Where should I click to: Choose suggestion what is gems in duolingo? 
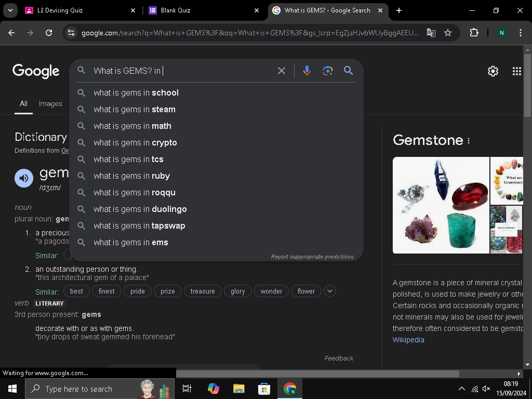pos(216,209)
